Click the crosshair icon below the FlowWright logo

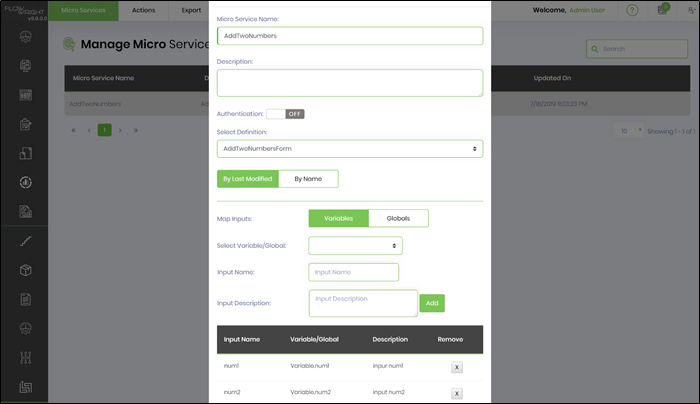click(x=25, y=37)
